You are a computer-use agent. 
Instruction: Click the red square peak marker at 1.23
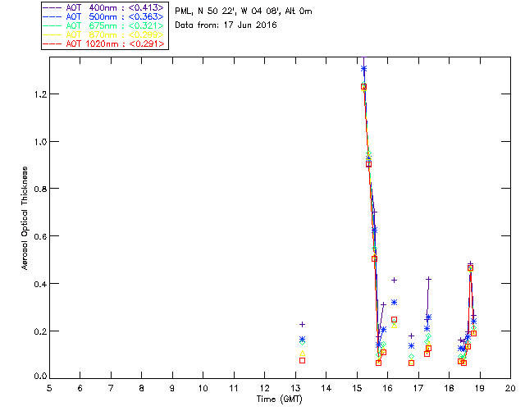tap(364, 87)
